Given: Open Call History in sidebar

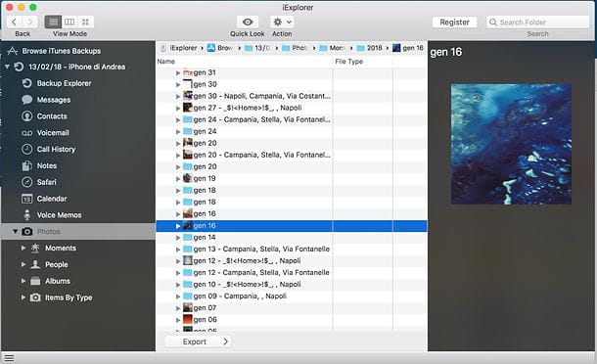Looking at the screenshot, I should coord(56,150).
